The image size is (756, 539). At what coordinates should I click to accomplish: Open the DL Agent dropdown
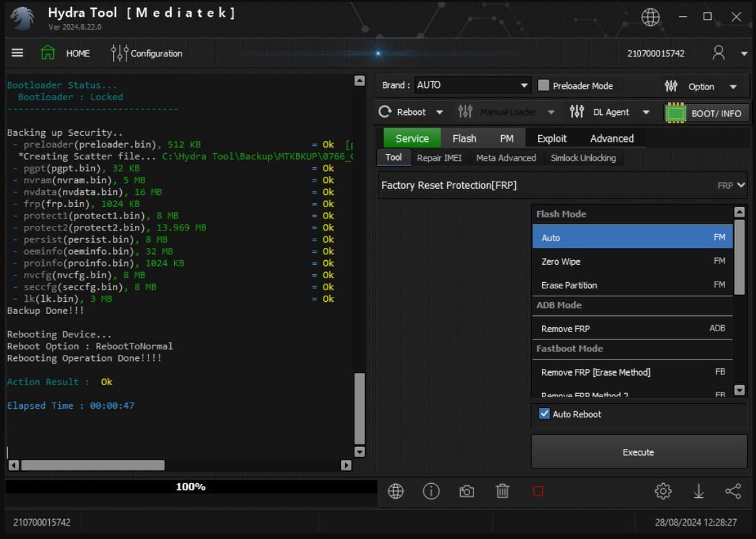click(x=645, y=112)
